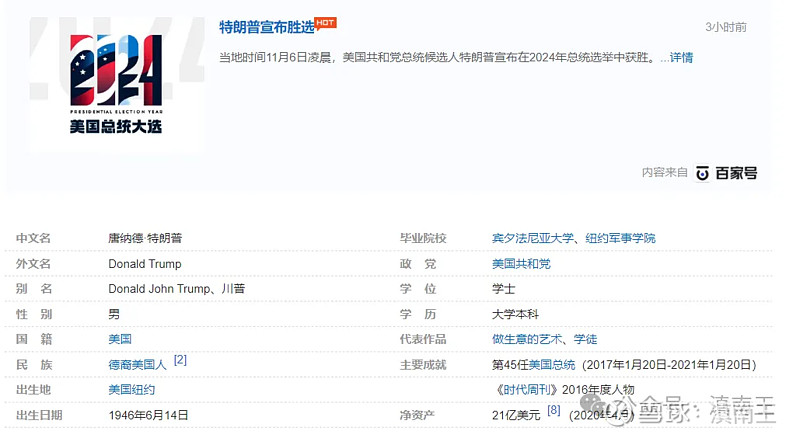Click the [8] reference citation
Image resolution: width=800 pixels, height=438 pixels.
(x=554, y=410)
